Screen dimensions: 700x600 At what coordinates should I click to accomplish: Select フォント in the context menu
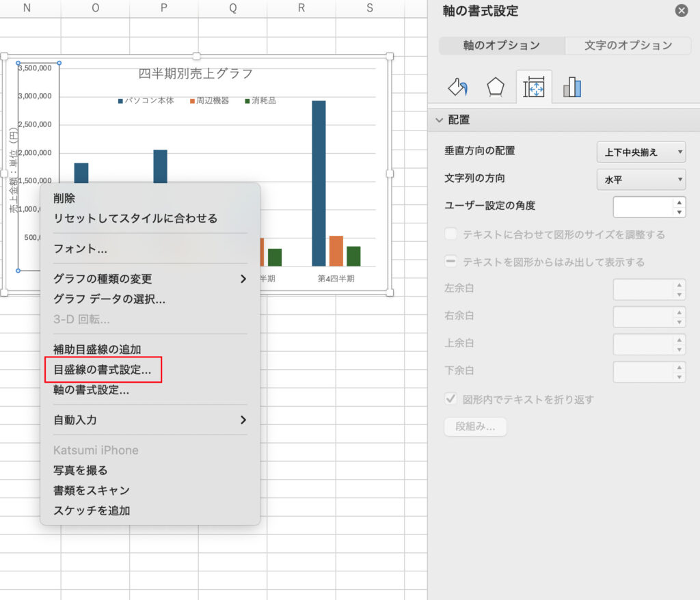80,249
